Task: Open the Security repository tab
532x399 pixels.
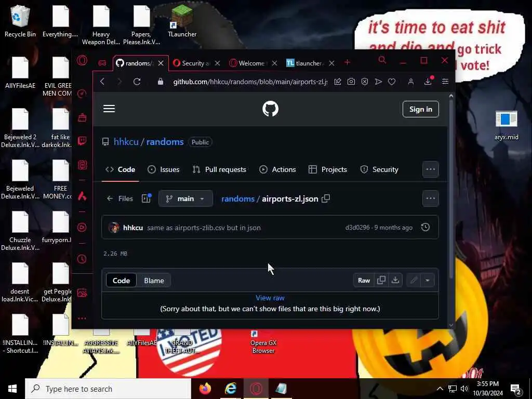Action: pyautogui.click(x=379, y=169)
